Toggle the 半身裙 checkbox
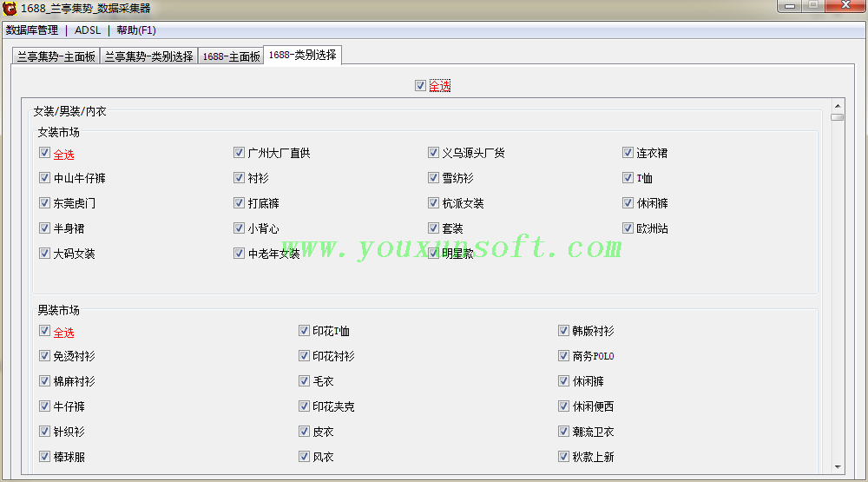The image size is (868, 482). [x=45, y=228]
